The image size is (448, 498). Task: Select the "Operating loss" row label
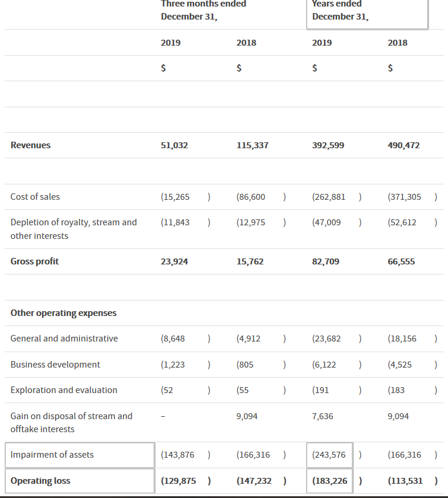(x=40, y=481)
